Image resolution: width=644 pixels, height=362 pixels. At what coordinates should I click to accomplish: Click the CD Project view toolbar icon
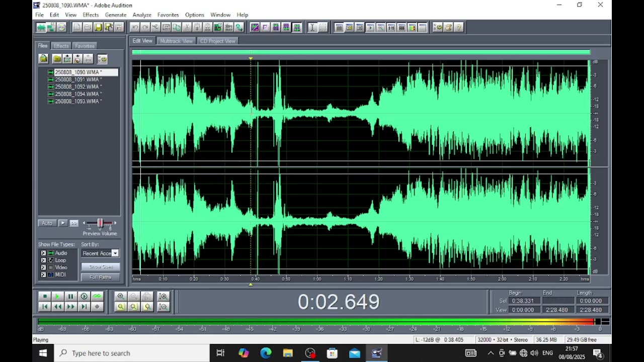pyautogui.click(x=61, y=27)
